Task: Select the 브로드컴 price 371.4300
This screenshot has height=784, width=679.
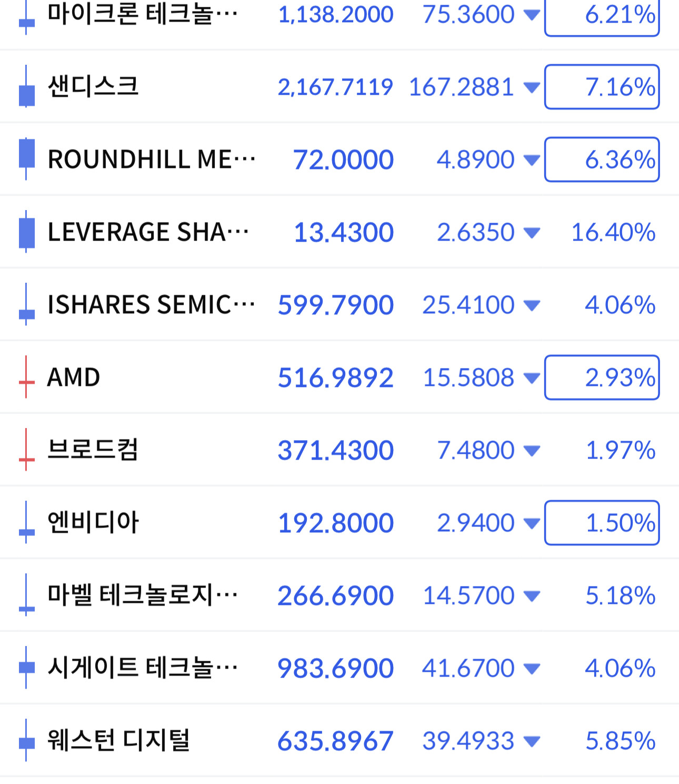Action: tap(335, 451)
